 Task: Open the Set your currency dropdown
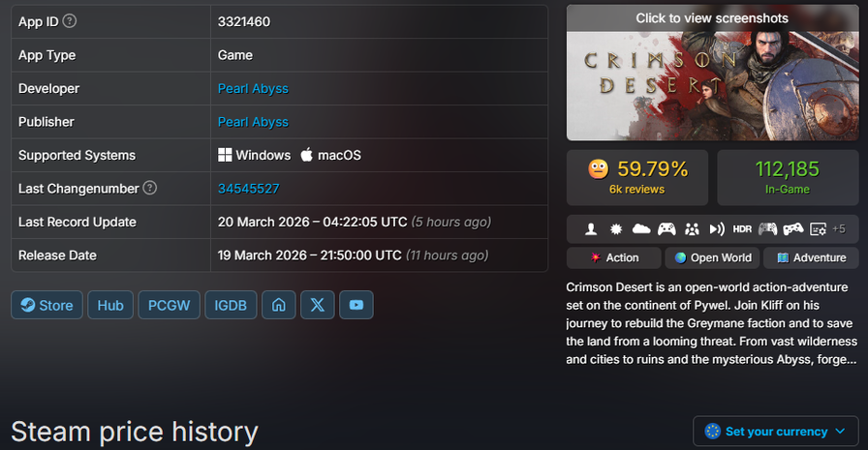[x=776, y=432]
